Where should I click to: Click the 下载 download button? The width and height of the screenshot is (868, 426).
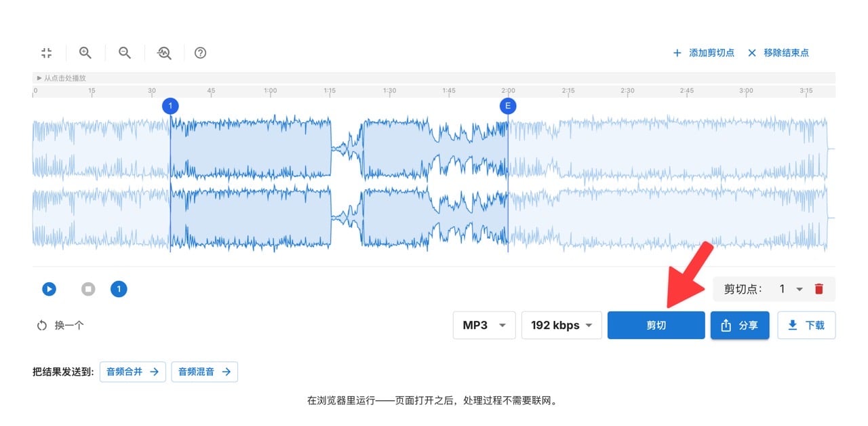[x=806, y=325]
